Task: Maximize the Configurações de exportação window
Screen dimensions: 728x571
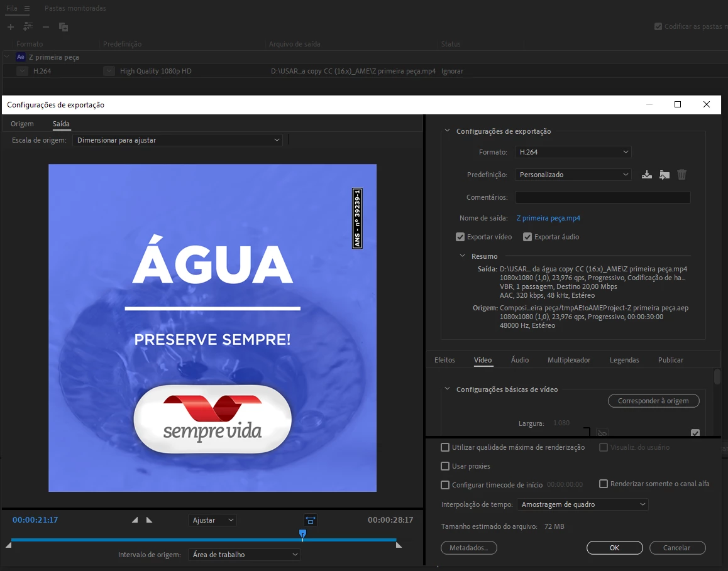Action: click(x=678, y=104)
